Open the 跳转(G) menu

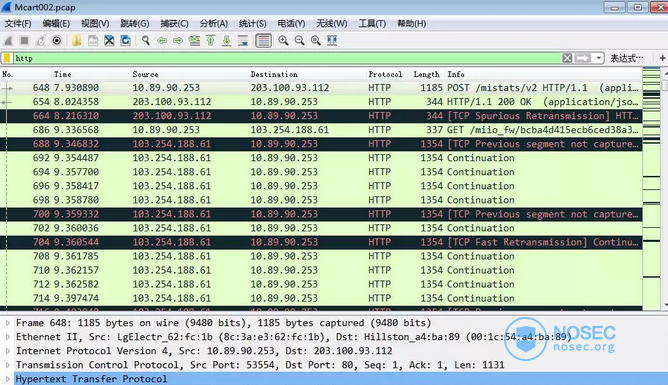135,24
